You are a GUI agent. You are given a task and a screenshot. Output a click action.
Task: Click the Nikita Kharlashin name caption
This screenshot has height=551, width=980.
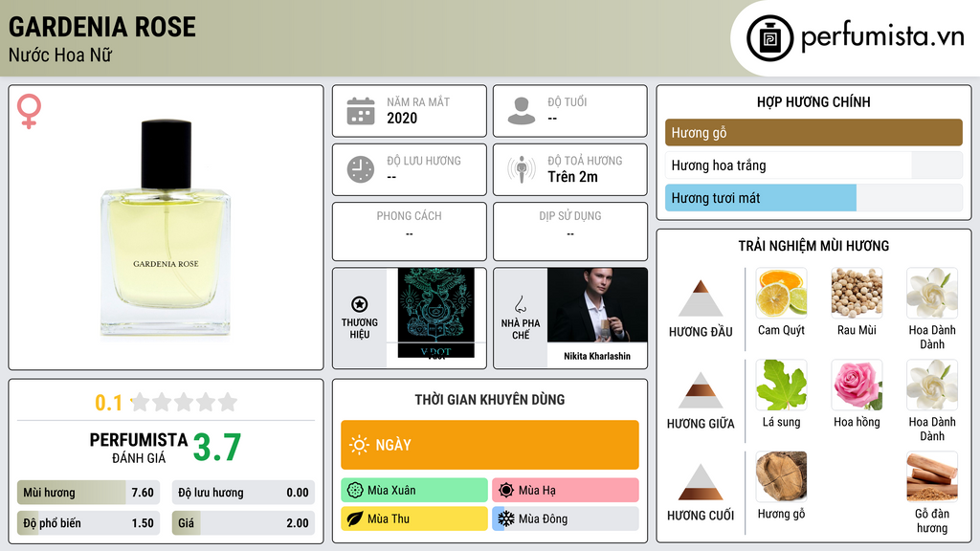click(597, 356)
